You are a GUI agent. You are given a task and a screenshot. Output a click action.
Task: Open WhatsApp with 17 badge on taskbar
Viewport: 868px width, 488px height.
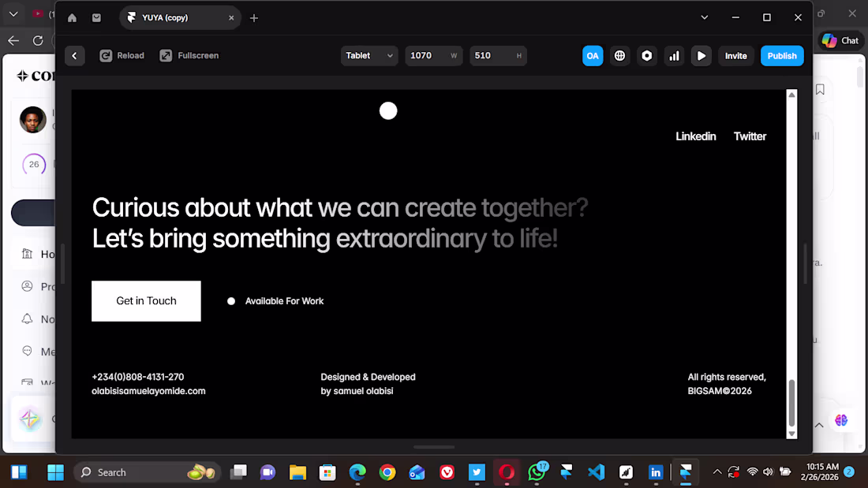pos(537,472)
